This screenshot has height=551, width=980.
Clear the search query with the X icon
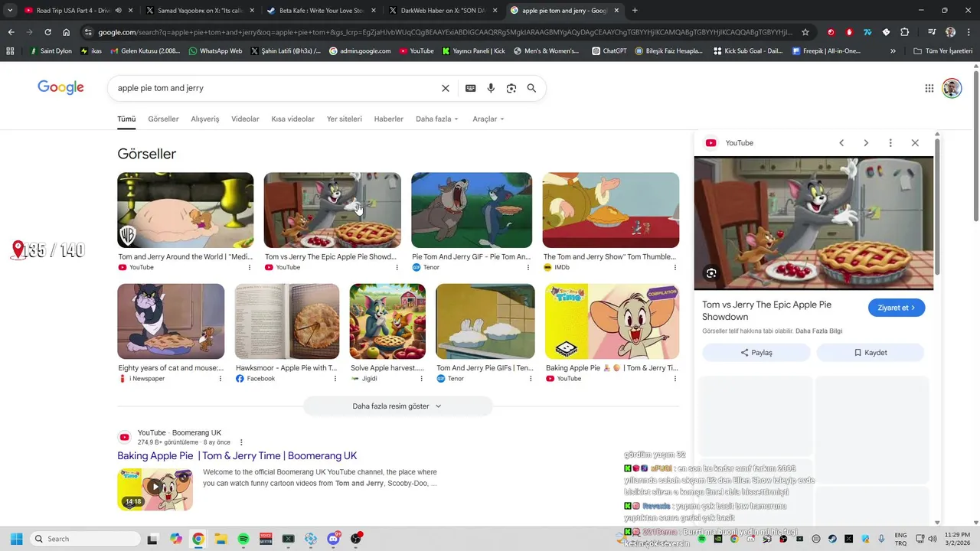(446, 88)
